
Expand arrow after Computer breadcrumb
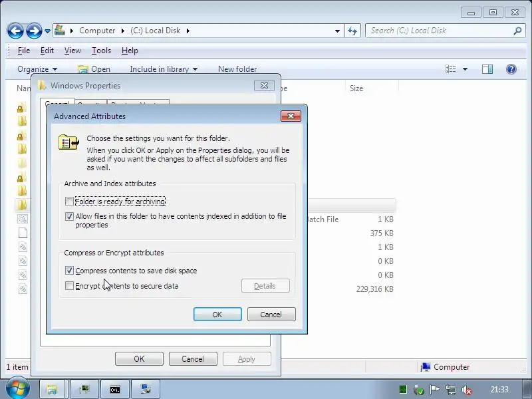click(x=123, y=31)
